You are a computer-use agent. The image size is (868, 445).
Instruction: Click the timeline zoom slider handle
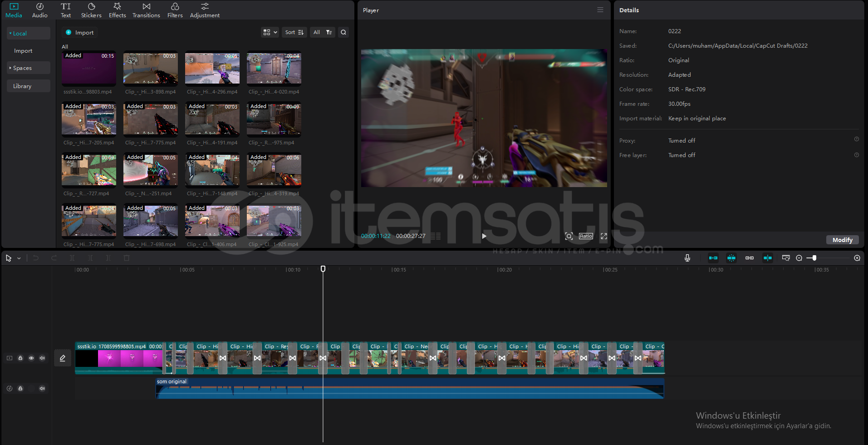point(814,258)
